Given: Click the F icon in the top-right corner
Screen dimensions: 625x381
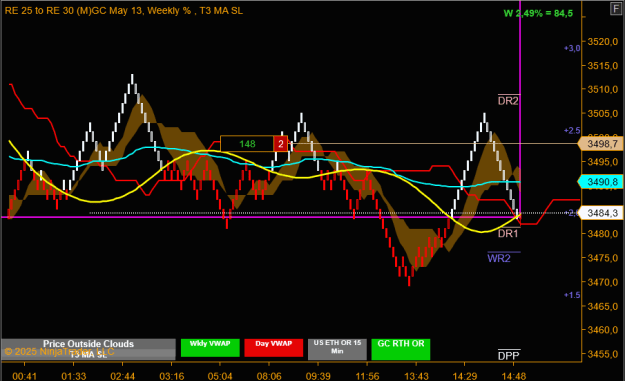Looking at the screenshot, I should pos(616,8).
